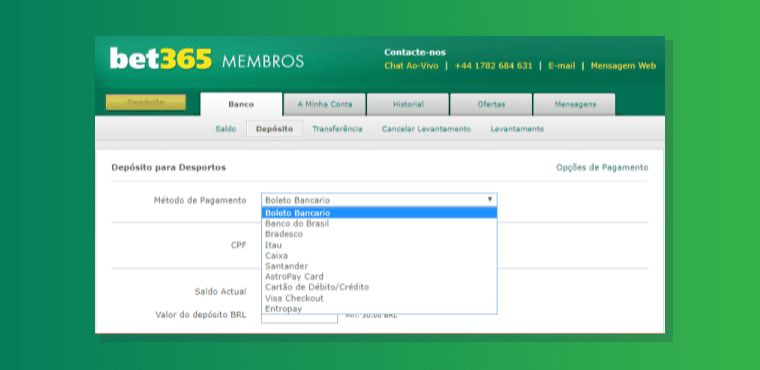The height and width of the screenshot is (370, 760).
Task: Click the Contacte-nos heading
Action: pyautogui.click(x=415, y=52)
